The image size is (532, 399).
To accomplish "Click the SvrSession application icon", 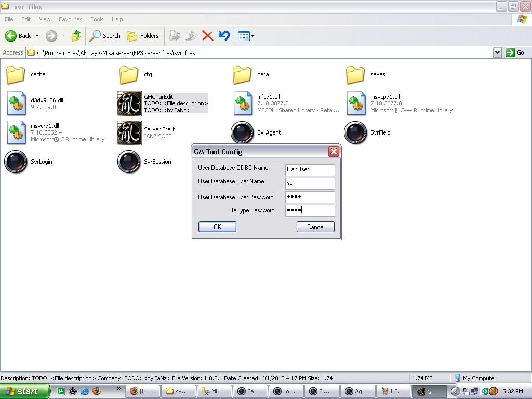I will (x=129, y=162).
